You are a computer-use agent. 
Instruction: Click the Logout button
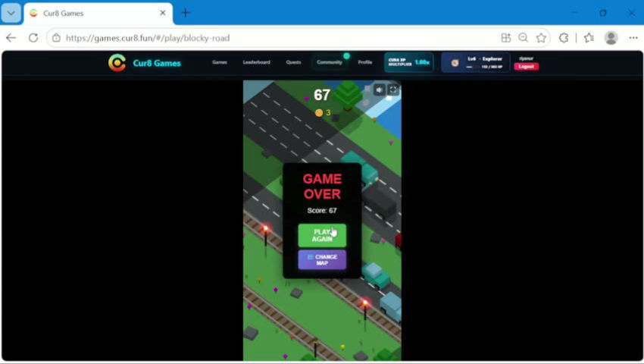pos(526,66)
